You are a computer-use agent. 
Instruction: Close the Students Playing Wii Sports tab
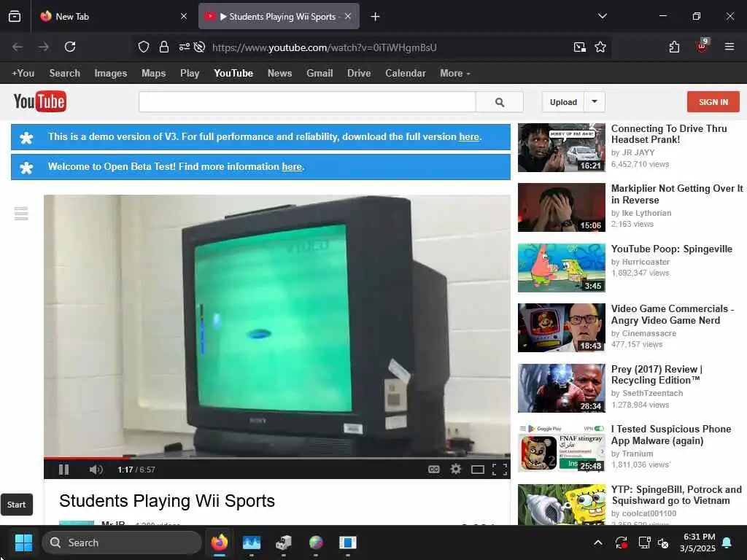(x=348, y=16)
